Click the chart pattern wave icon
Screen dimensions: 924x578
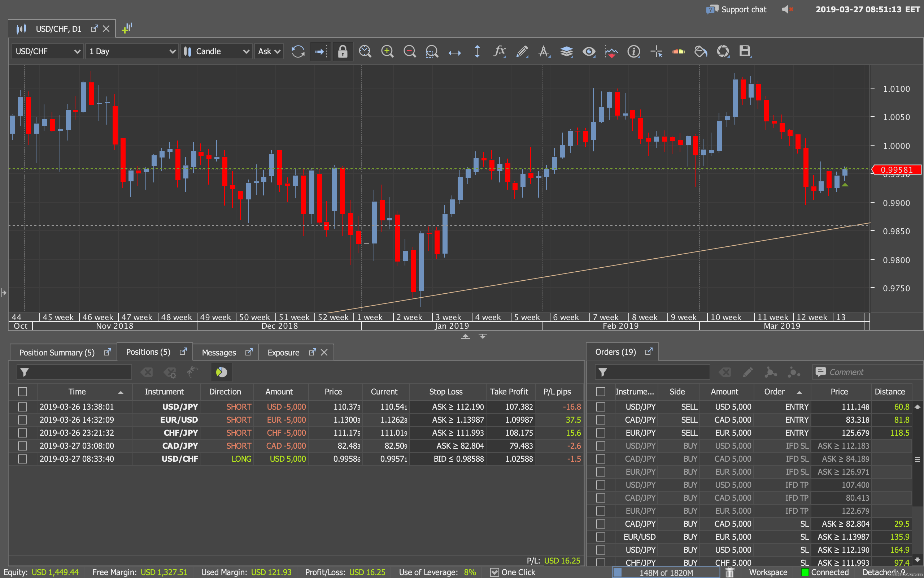(611, 51)
